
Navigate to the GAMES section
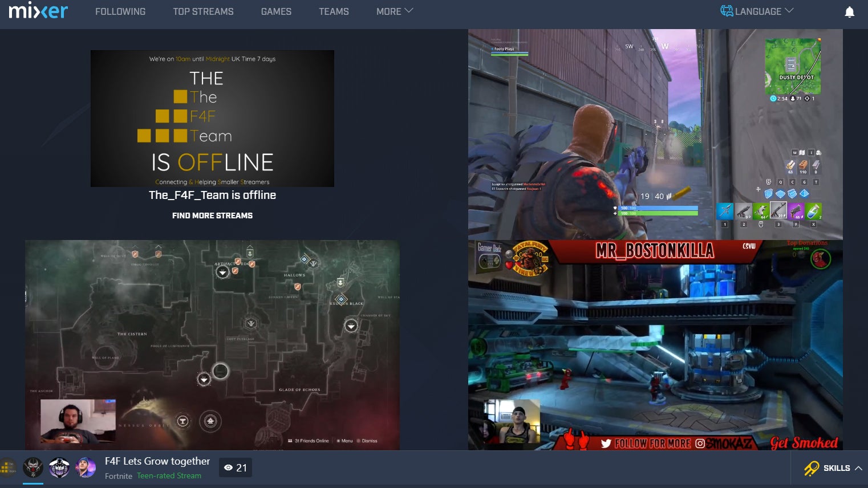[276, 11]
